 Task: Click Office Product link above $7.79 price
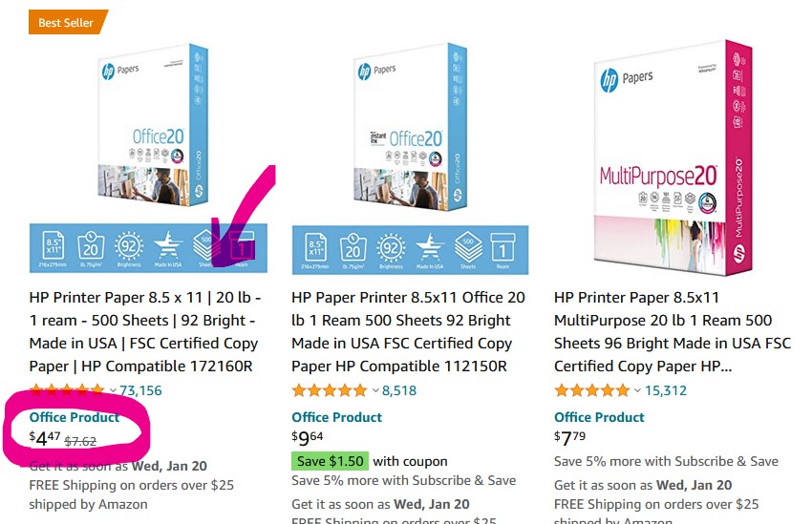tap(599, 417)
